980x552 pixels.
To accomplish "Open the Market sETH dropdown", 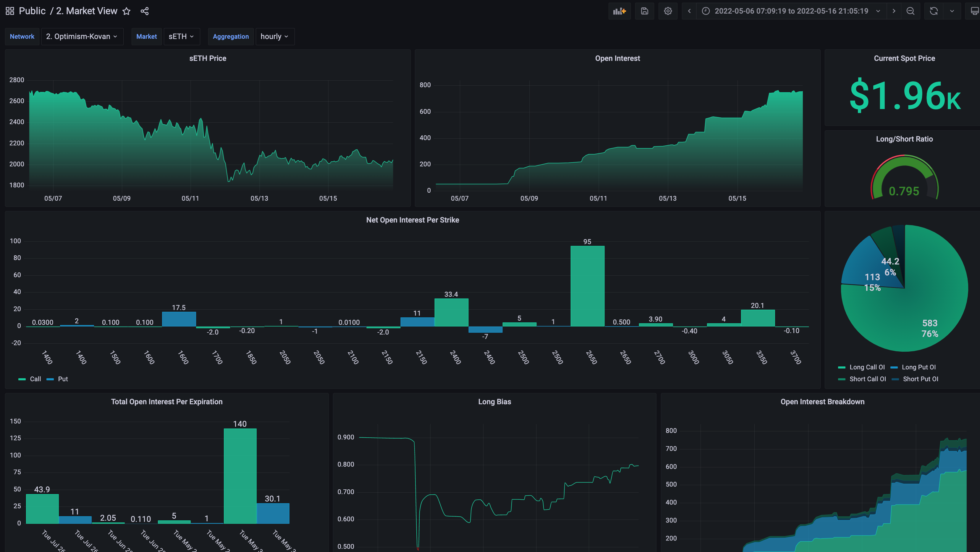I will coord(181,37).
